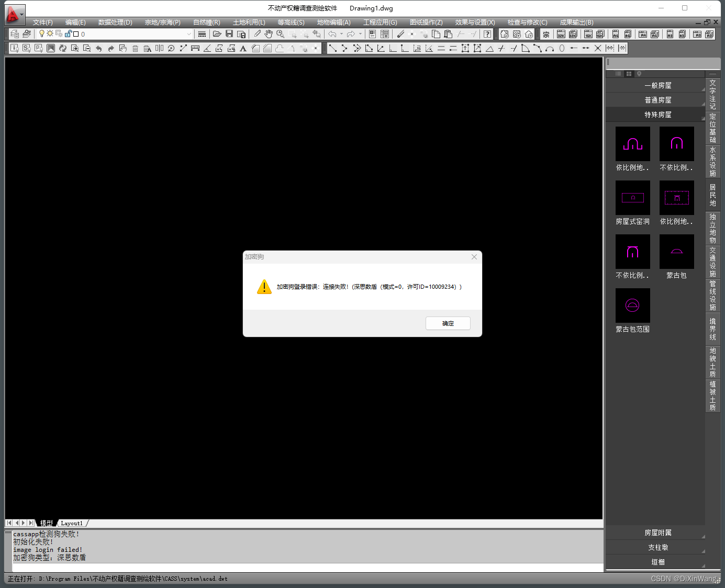Click the copy documents icon
The image size is (725, 588).
pos(436,34)
